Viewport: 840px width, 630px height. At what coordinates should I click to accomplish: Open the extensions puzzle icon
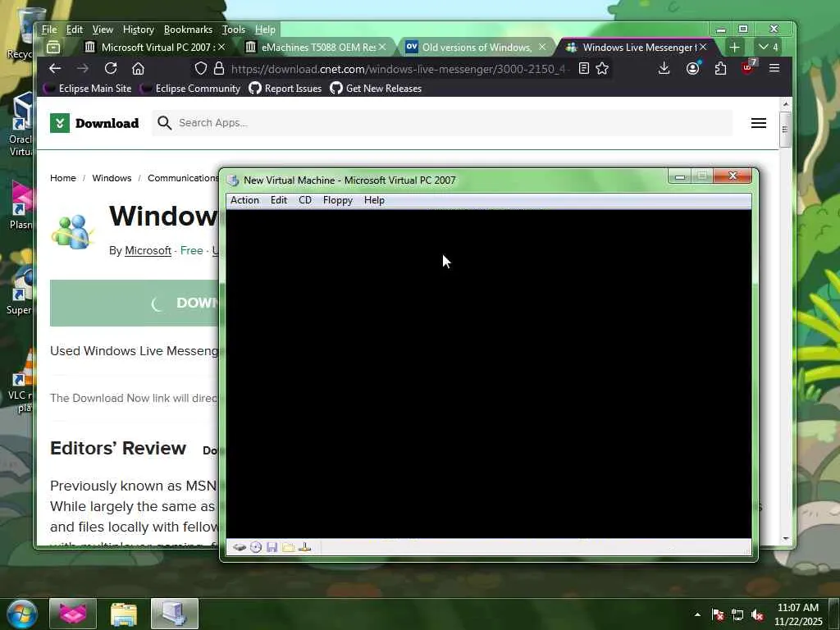(x=720, y=68)
